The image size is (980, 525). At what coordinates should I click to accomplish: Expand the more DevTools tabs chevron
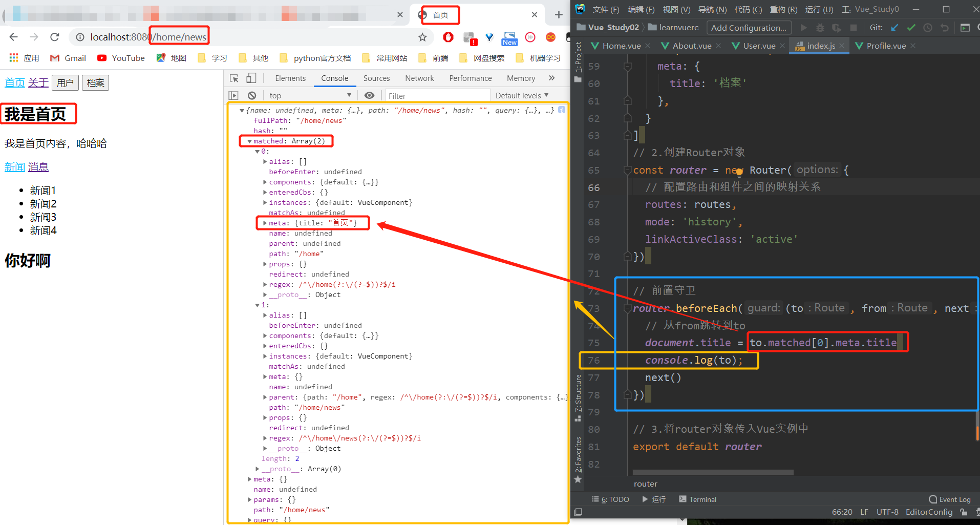(x=551, y=78)
